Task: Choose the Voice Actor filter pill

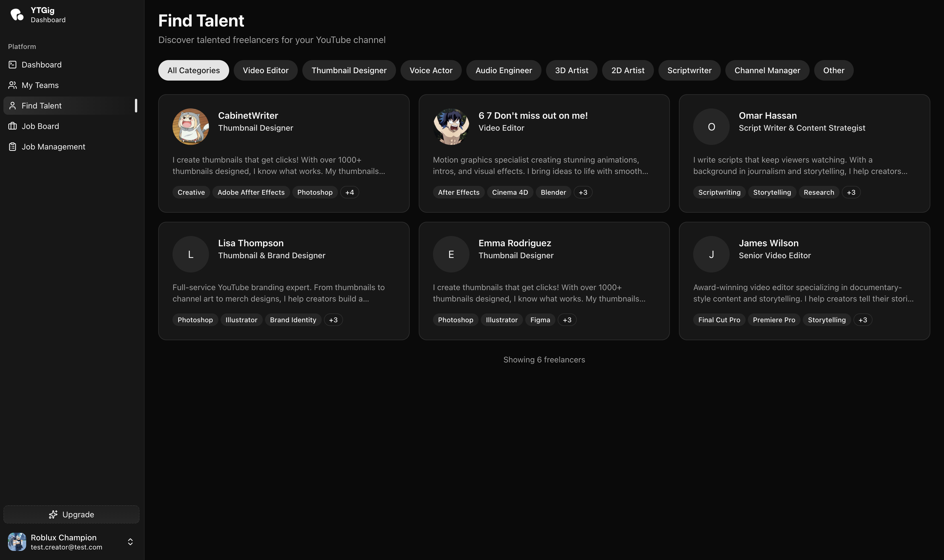Action: click(x=430, y=71)
